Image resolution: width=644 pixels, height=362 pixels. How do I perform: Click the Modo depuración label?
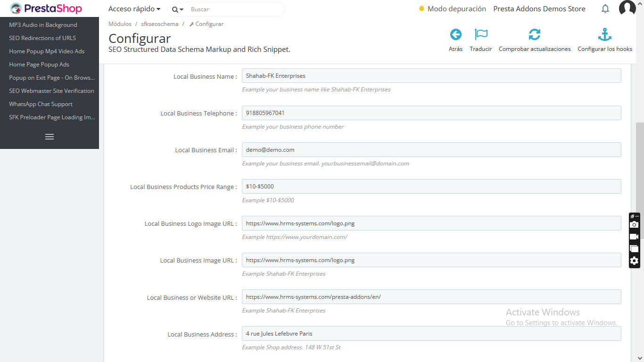[456, 9]
